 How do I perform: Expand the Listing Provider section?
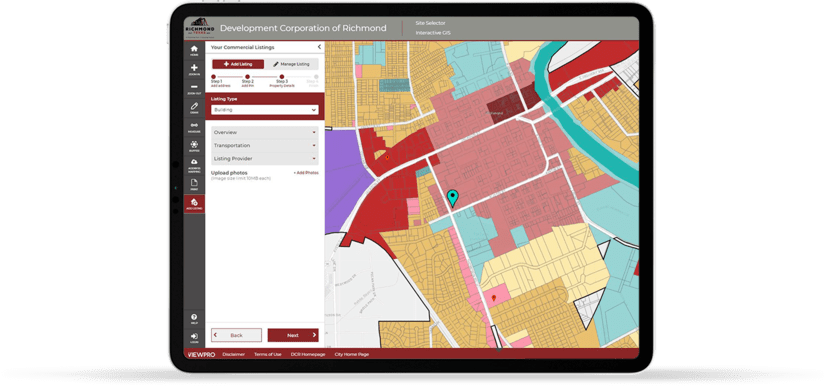tap(264, 159)
